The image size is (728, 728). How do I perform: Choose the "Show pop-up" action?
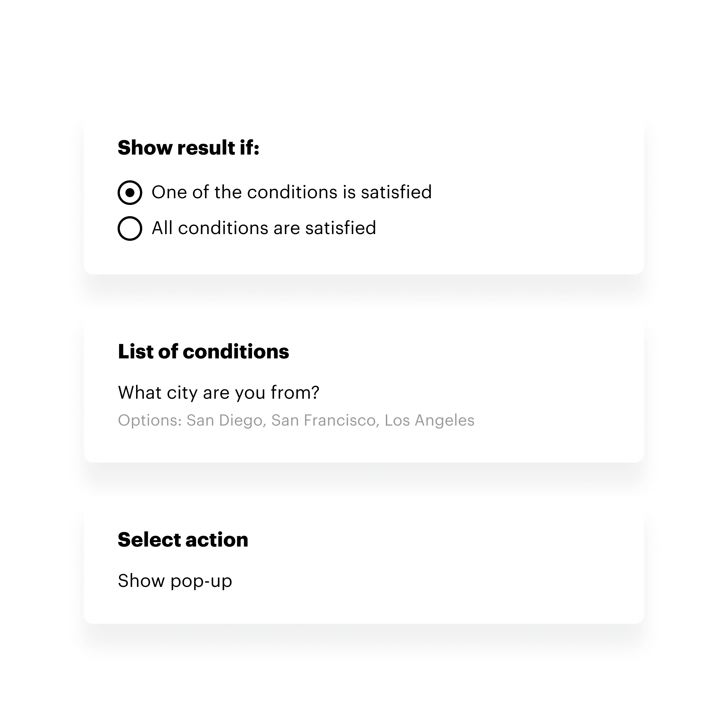pos(175,581)
